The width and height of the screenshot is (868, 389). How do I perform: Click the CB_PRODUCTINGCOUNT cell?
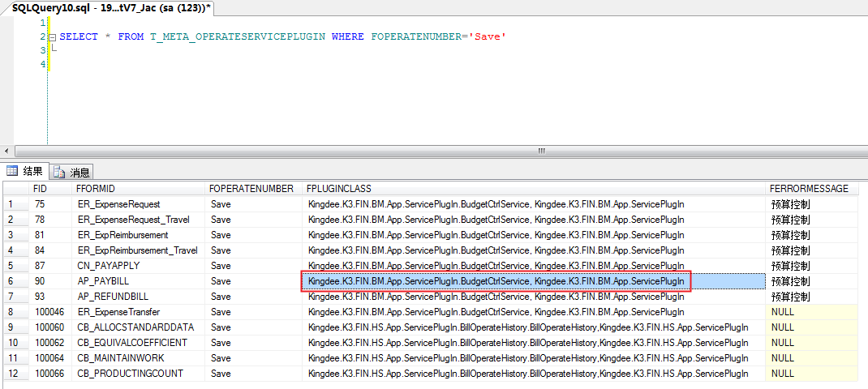coord(139,374)
